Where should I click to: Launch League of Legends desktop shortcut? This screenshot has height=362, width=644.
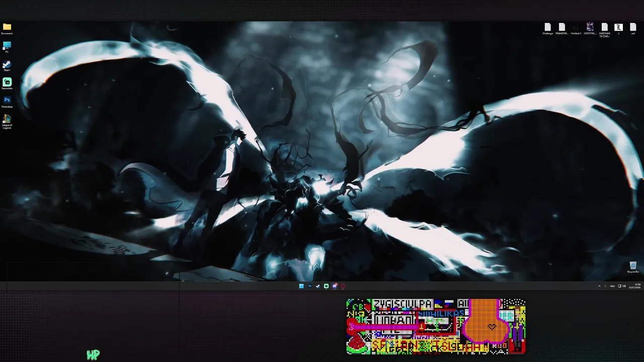[x=7, y=122]
